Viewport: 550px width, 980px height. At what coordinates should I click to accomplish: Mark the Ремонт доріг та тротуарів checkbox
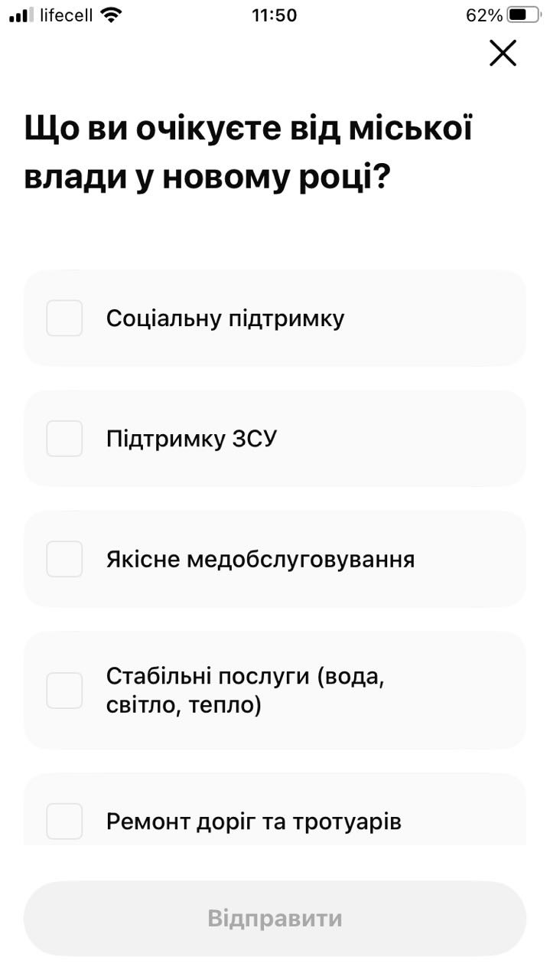[64, 822]
